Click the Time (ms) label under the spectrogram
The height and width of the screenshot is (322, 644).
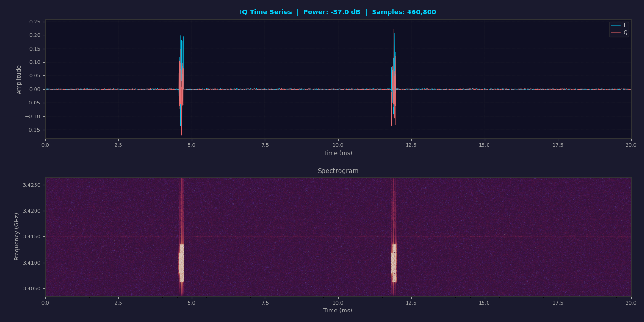coord(338,310)
